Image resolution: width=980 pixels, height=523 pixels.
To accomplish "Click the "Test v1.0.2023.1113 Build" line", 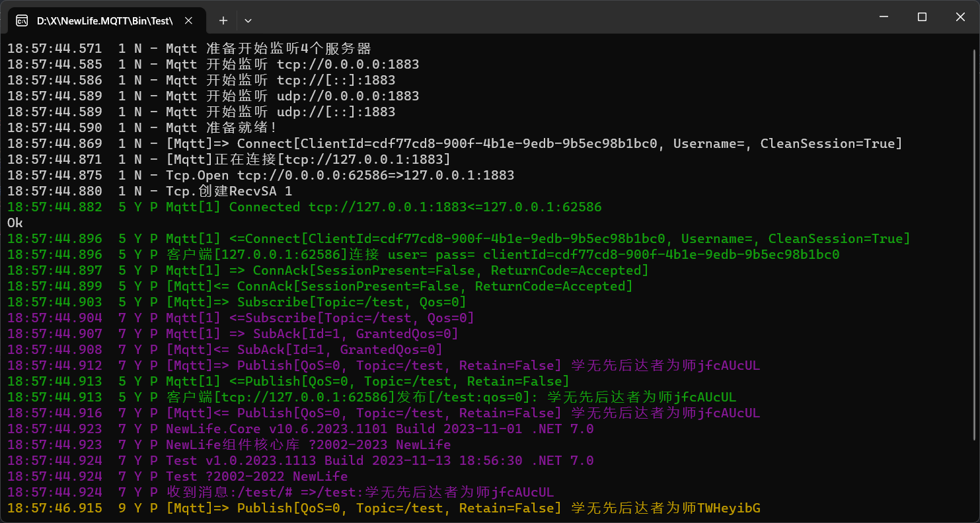I will (301, 460).
